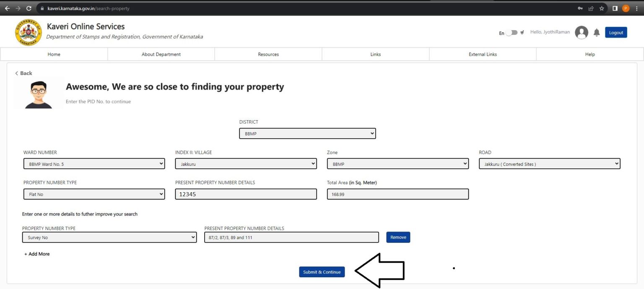
Task: Open the Chrome three-dot menu
Action: coord(636,8)
